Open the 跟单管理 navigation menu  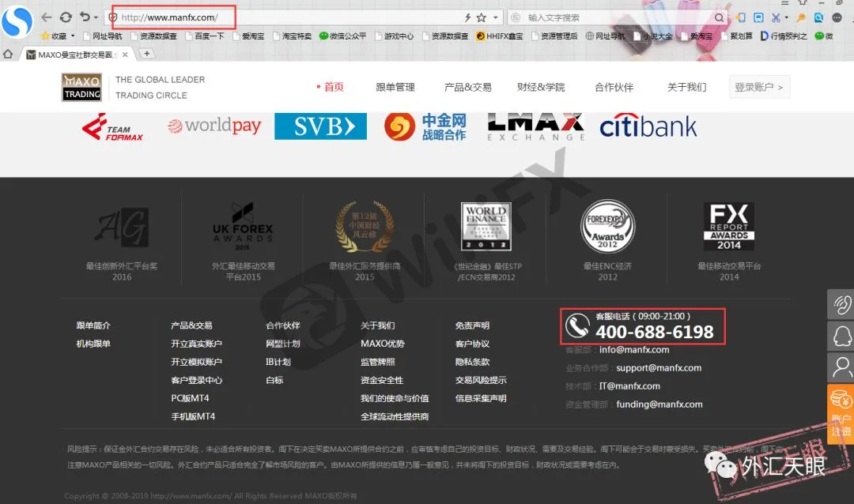tap(395, 87)
